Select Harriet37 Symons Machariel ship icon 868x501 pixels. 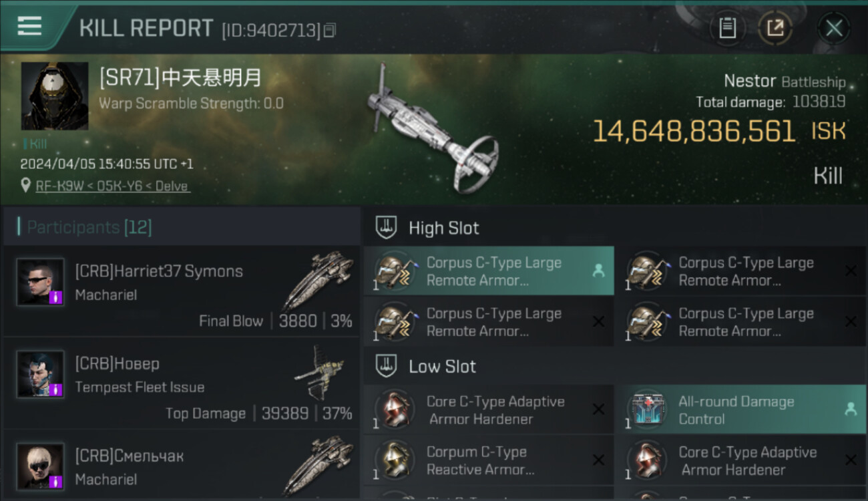[318, 280]
